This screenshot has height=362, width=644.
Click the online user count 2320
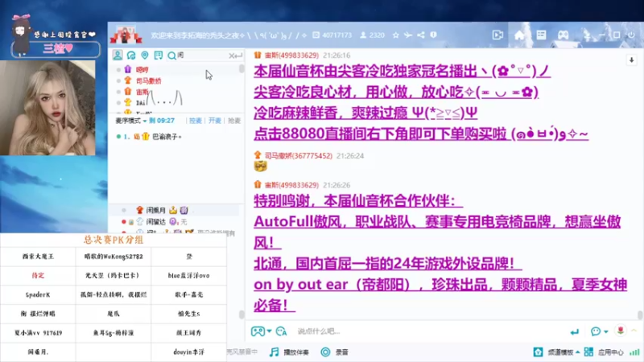tap(377, 35)
